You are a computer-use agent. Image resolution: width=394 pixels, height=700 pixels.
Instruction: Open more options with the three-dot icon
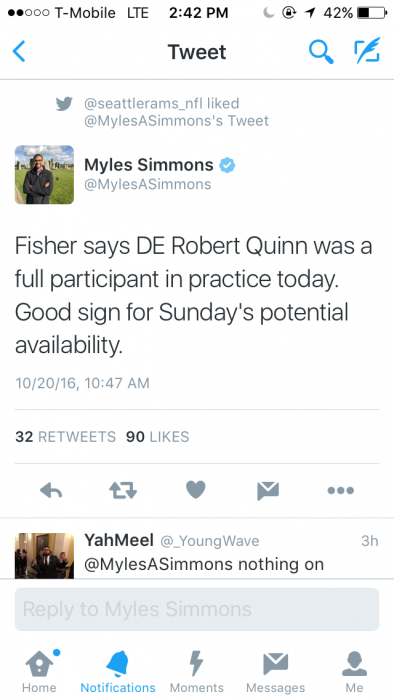click(x=340, y=490)
